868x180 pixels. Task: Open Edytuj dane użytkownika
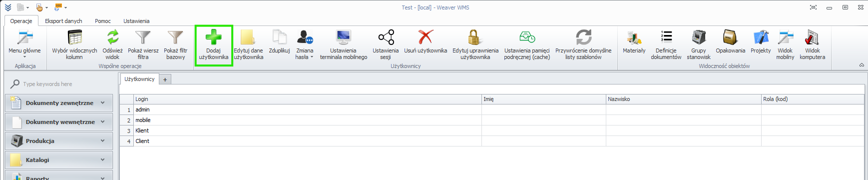tap(248, 44)
